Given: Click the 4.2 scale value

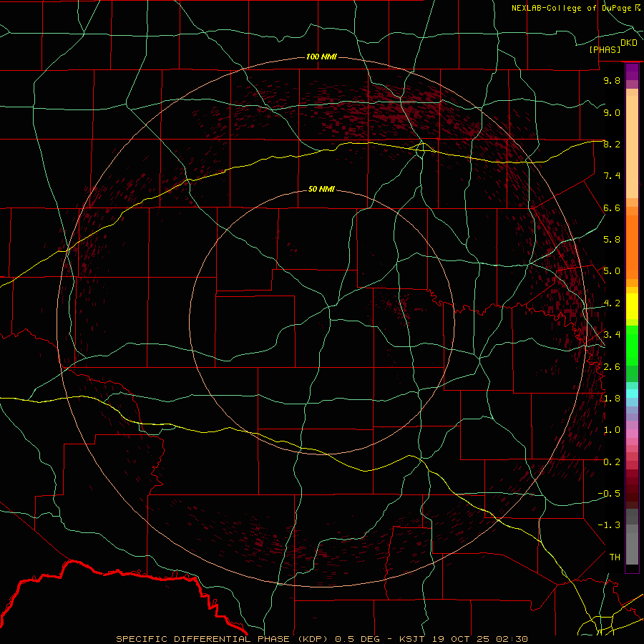Looking at the screenshot, I should [612, 303].
